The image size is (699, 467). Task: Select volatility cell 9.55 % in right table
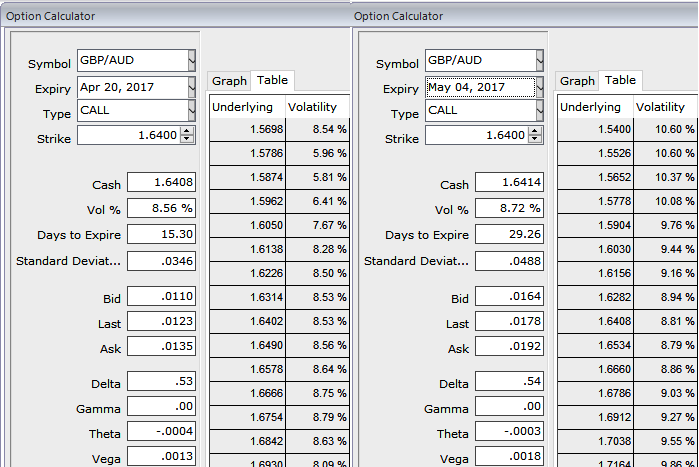(x=665, y=442)
